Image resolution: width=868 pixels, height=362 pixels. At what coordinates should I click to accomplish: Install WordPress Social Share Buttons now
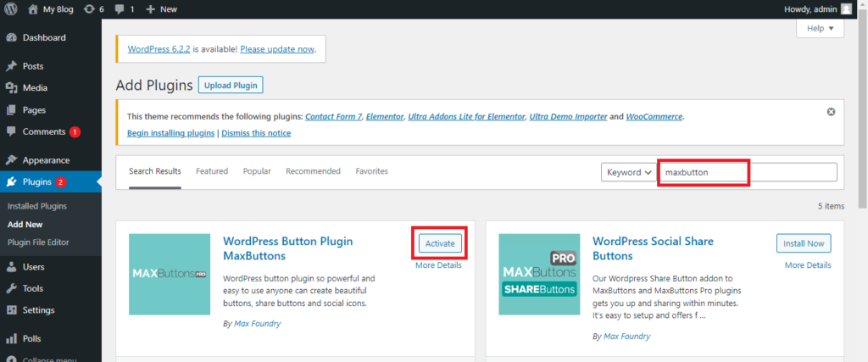pyautogui.click(x=804, y=243)
